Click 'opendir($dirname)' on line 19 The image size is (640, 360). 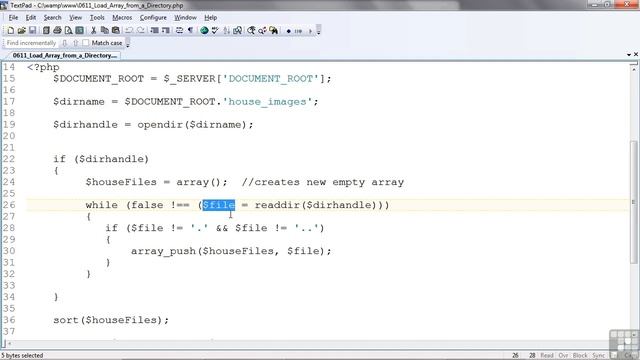(192, 125)
